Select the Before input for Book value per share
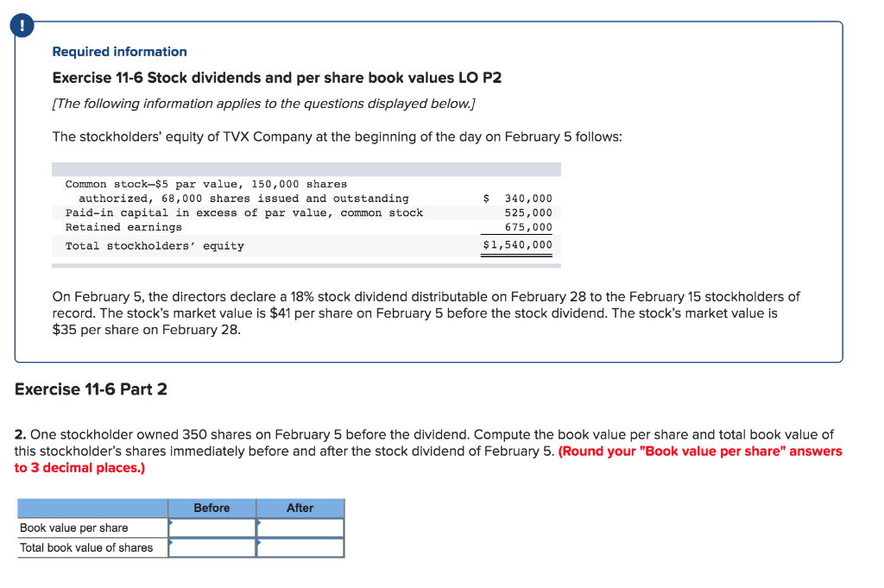 click(212, 528)
